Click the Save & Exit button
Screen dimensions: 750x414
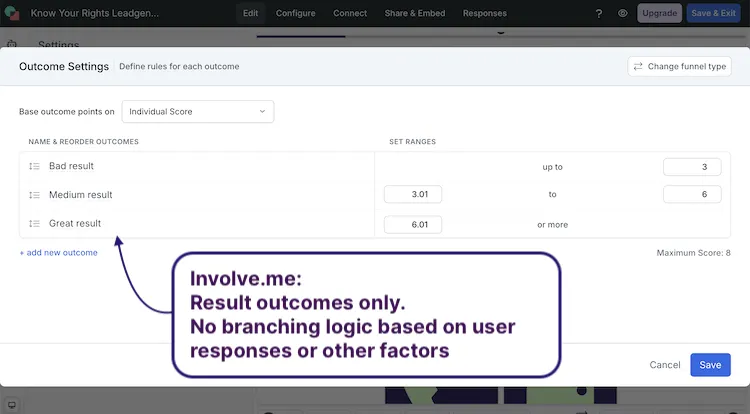click(x=713, y=13)
